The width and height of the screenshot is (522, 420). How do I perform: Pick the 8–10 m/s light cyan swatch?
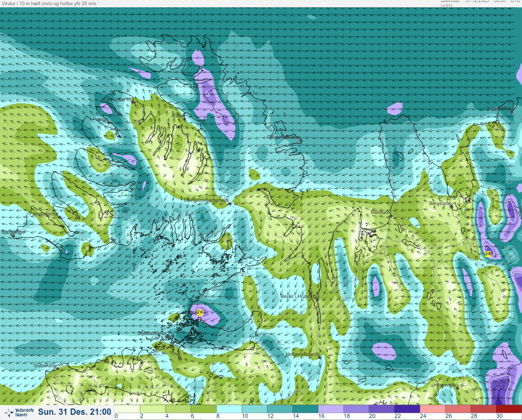[229, 409]
